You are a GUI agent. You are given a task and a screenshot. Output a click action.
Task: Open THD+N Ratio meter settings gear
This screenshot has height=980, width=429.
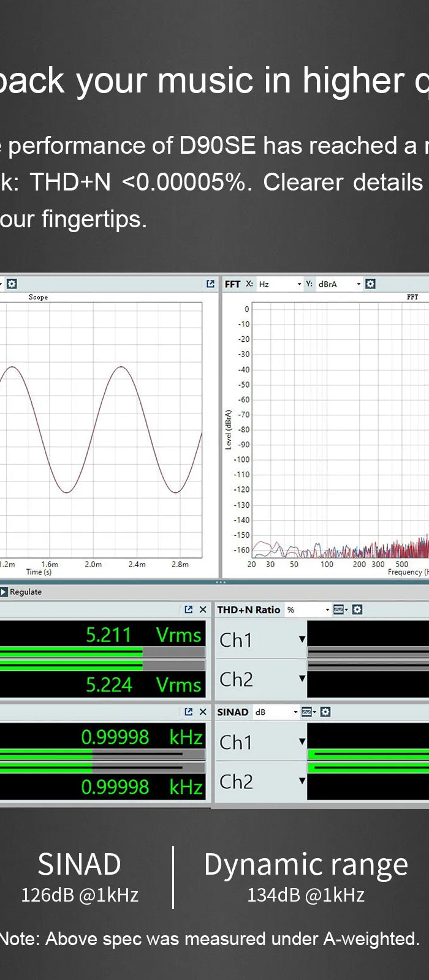(357, 609)
